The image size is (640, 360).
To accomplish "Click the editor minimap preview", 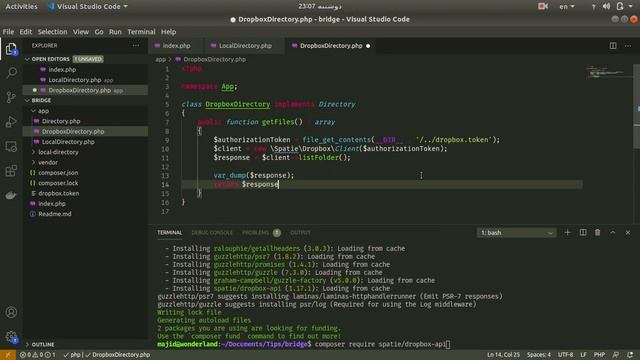I will [608, 73].
